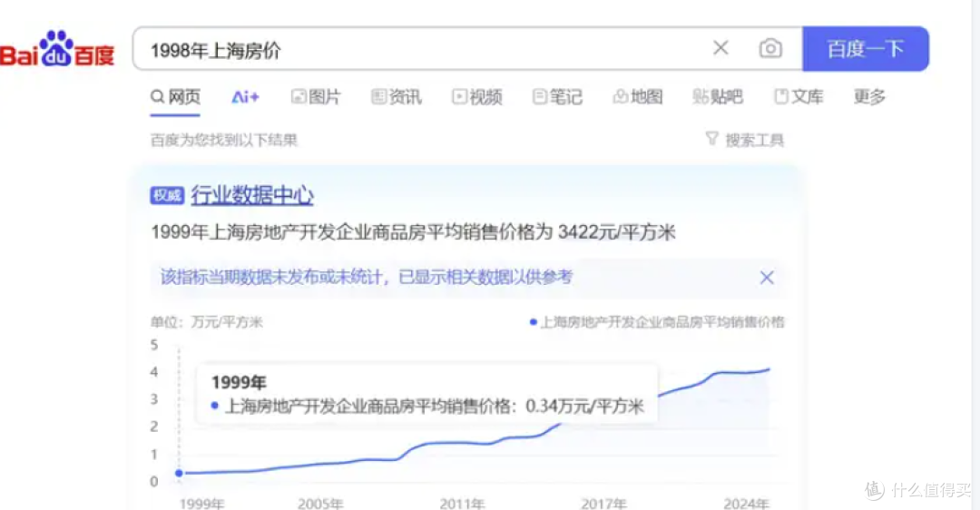Open image search camera icon
980x510 pixels.
tap(770, 48)
